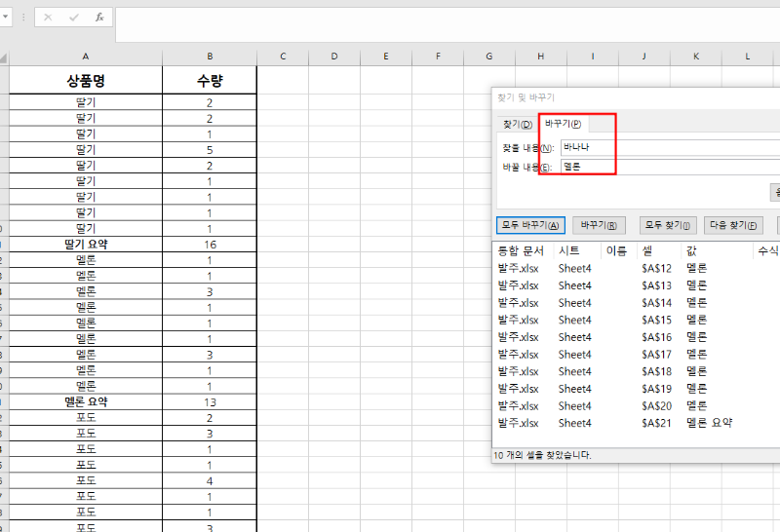The width and height of the screenshot is (780, 532).
Task: Click the 시트 results column header
Action: [577, 251]
